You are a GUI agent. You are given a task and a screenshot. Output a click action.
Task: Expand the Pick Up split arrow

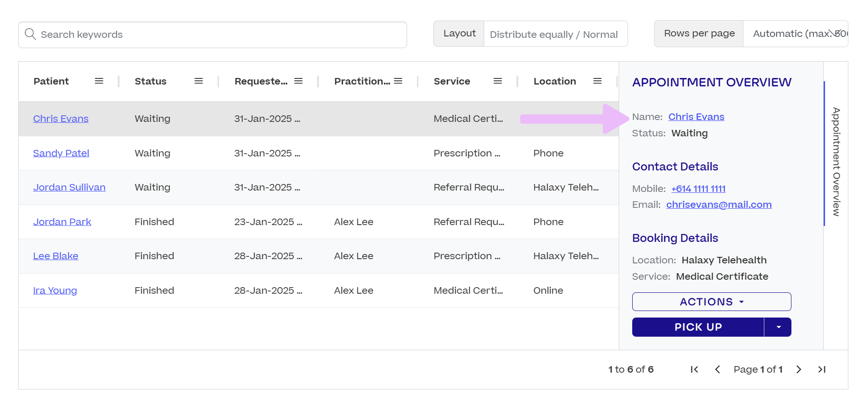pyautogui.click(x=778, y=327)
